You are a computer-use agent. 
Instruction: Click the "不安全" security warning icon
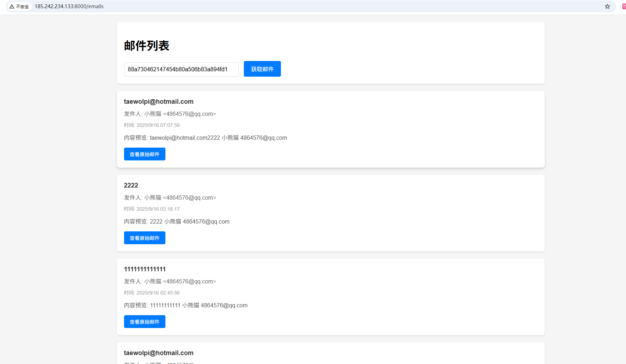click(19, 6)
